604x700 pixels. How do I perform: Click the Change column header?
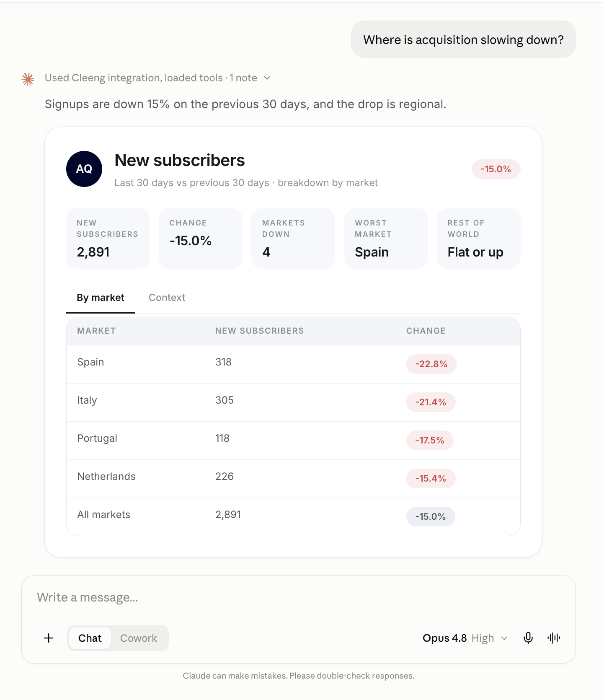[x=426, y=331]
